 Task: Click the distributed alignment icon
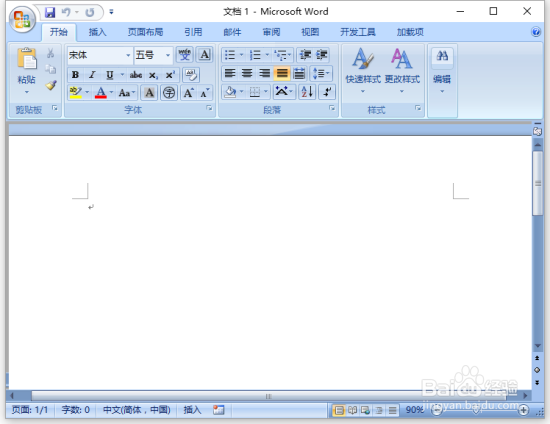point(299,73)
